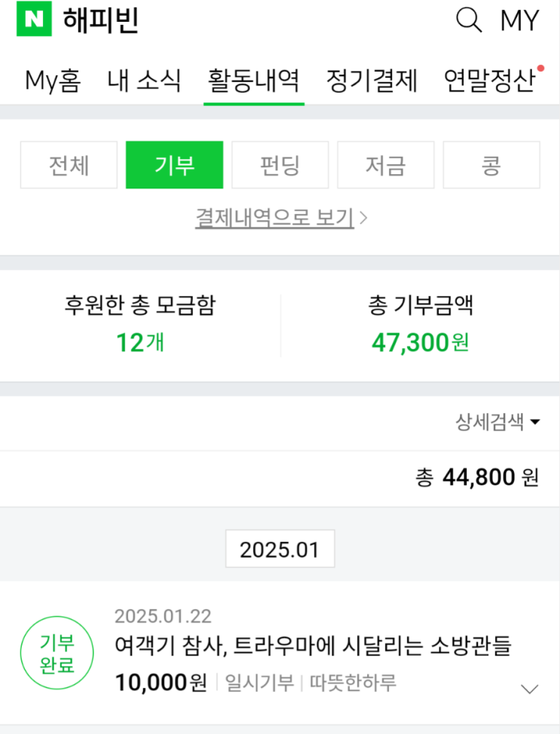Filter activity by 콩
The image size is (560, 734).
(491, 165)
